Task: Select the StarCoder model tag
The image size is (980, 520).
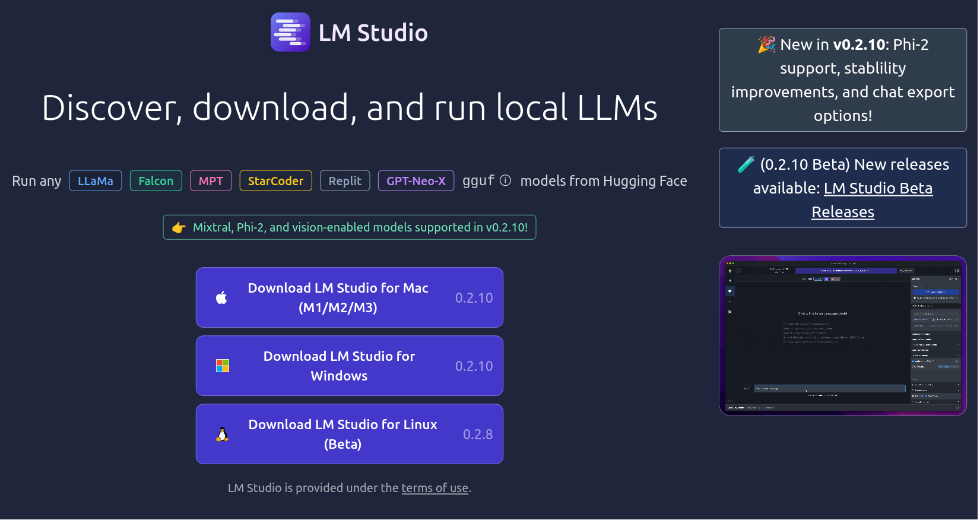Action: (275, 181)
